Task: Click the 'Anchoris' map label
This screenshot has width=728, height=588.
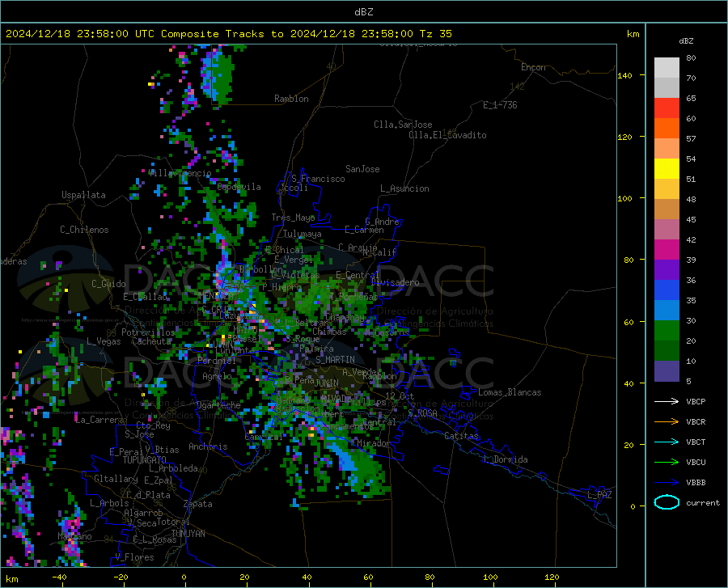Action: 208,446
